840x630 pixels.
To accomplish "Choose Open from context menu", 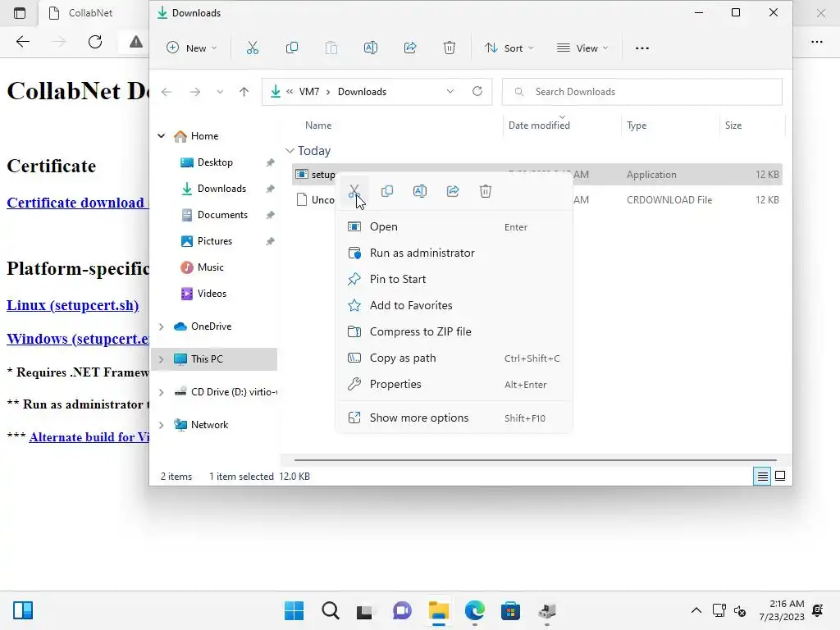I will tap(454, 226).
